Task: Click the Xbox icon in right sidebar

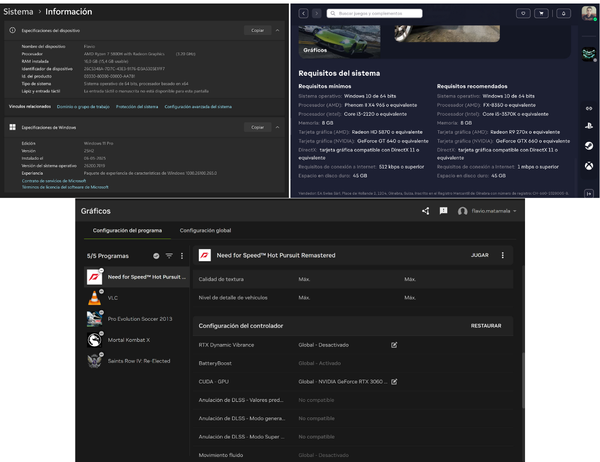Action: point(590,166)
